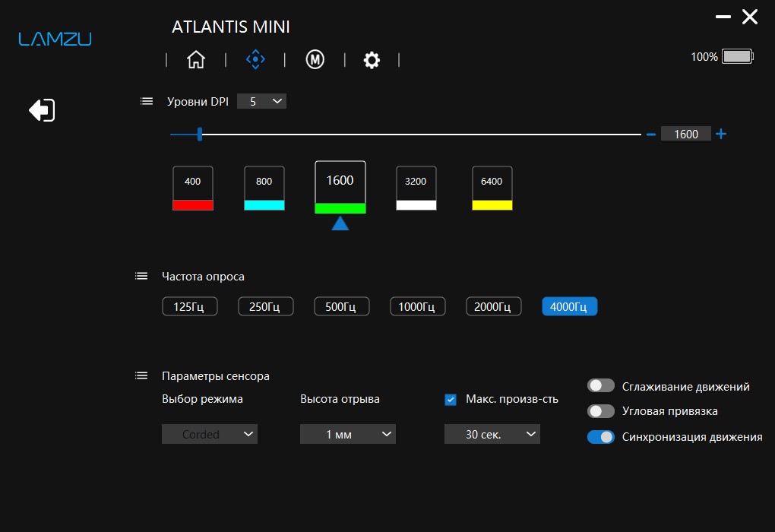Click list icon next to Уровни DPI
The image size is (775, 532).
click(x=147, y=101)
